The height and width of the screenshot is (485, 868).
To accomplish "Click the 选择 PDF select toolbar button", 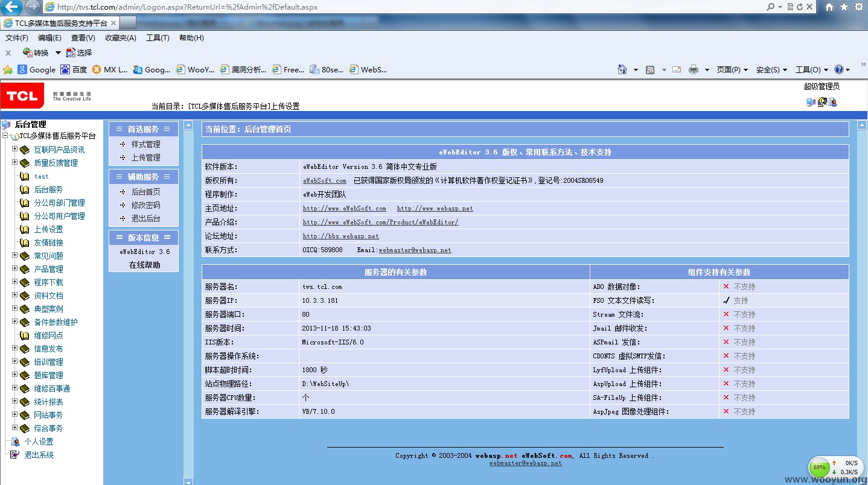I will (79, 52).
